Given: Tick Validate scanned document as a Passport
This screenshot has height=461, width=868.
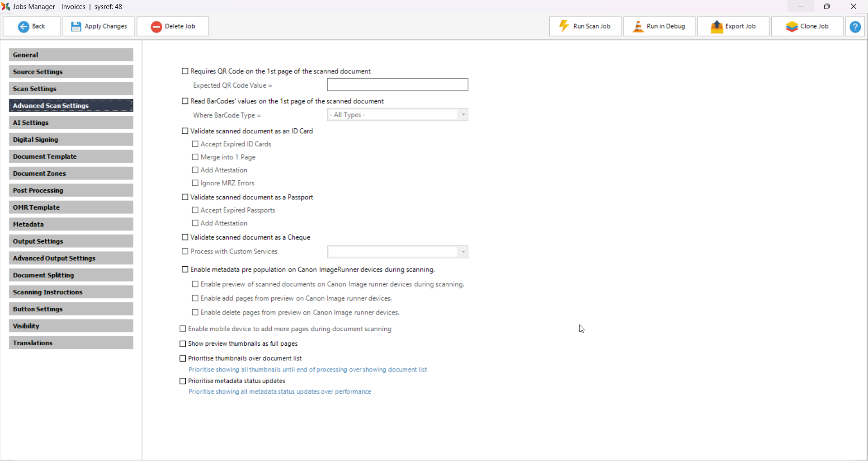Looking at the screenshot, I should (185, 198).
